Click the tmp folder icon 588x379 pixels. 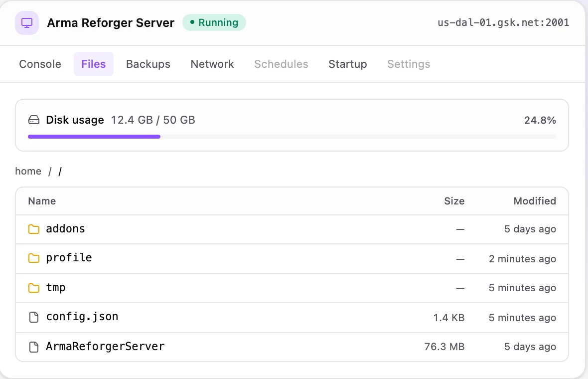coord(34,288)
